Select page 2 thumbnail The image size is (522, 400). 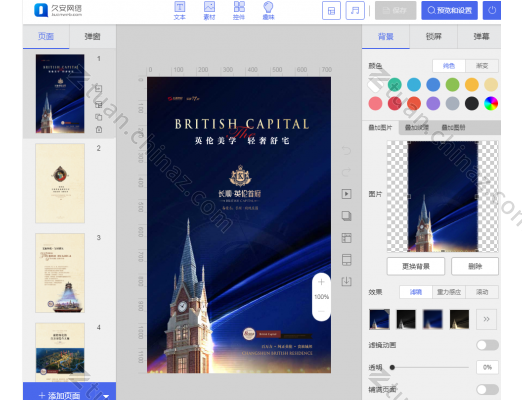[60, 183]
